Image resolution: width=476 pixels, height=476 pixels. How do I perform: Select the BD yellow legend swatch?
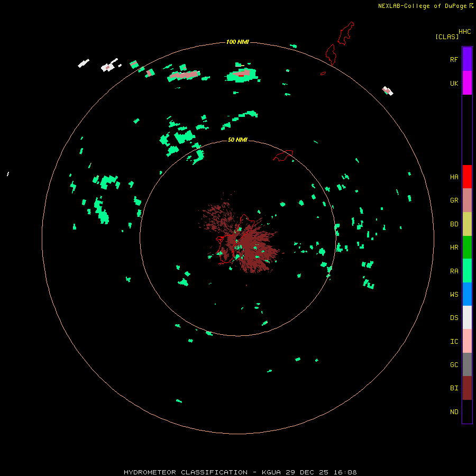467,224
